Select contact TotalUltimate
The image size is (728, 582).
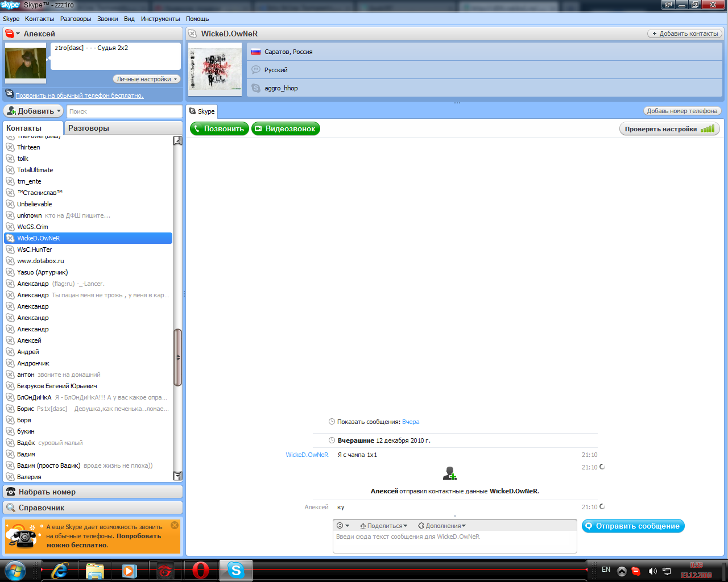[x=88, y=170]
